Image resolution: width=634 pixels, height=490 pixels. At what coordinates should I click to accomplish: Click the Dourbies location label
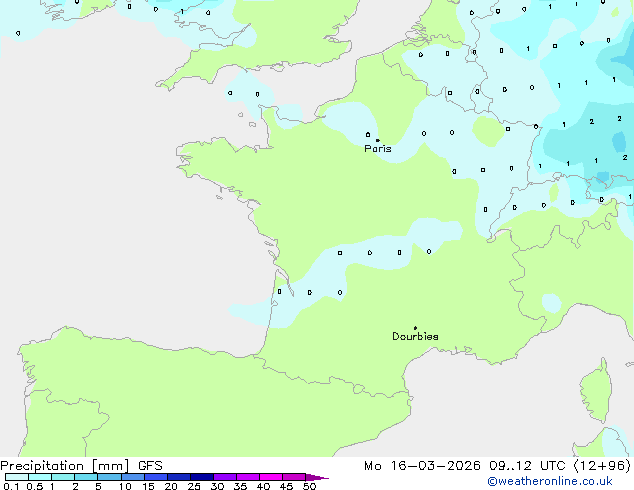tap(415, 336)
